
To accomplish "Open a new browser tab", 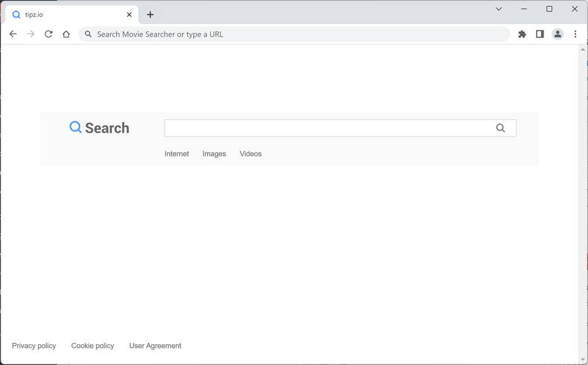I will pyautogui.click(x=150, y=15).
